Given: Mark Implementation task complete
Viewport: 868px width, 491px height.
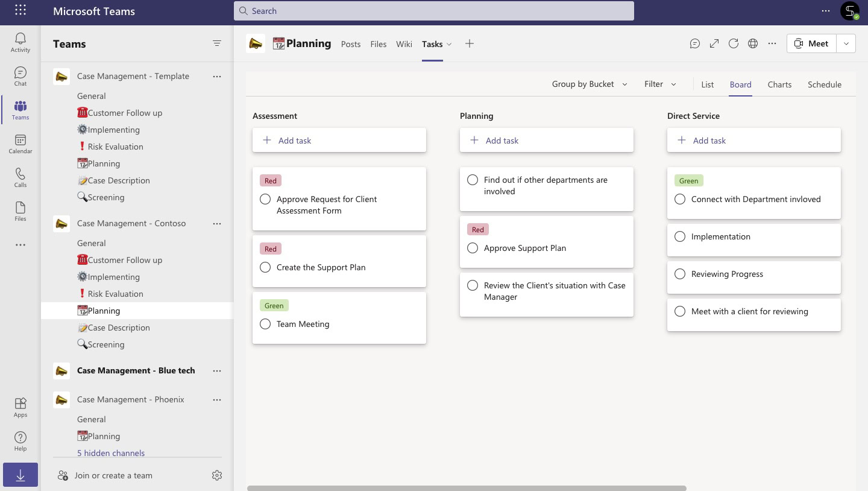Looking at the screenshot, I should point(680,236).
